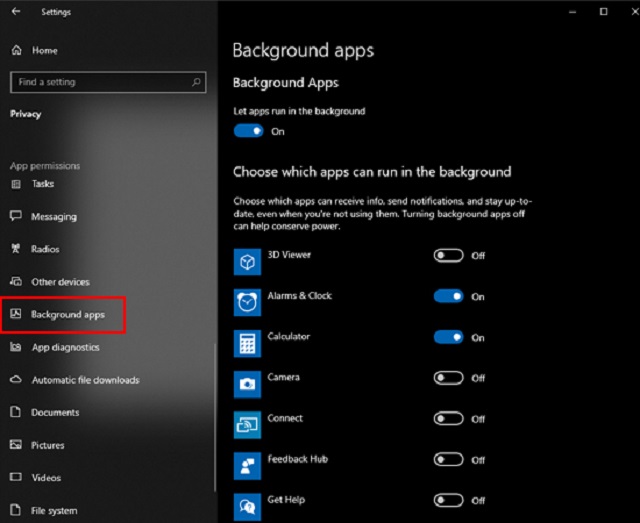Turn off Let apps run in background
This screenshot has height=523, width=640.
tap(249, 131)
